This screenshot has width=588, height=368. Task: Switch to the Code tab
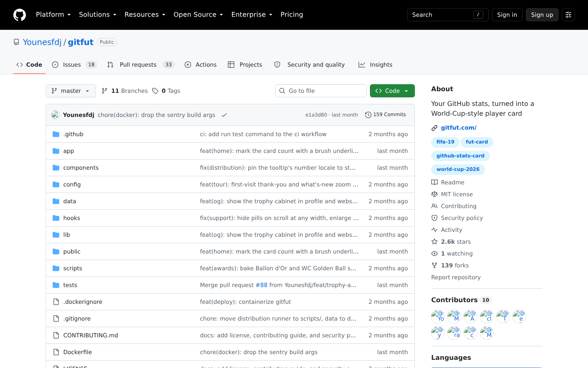pos(29,65)
